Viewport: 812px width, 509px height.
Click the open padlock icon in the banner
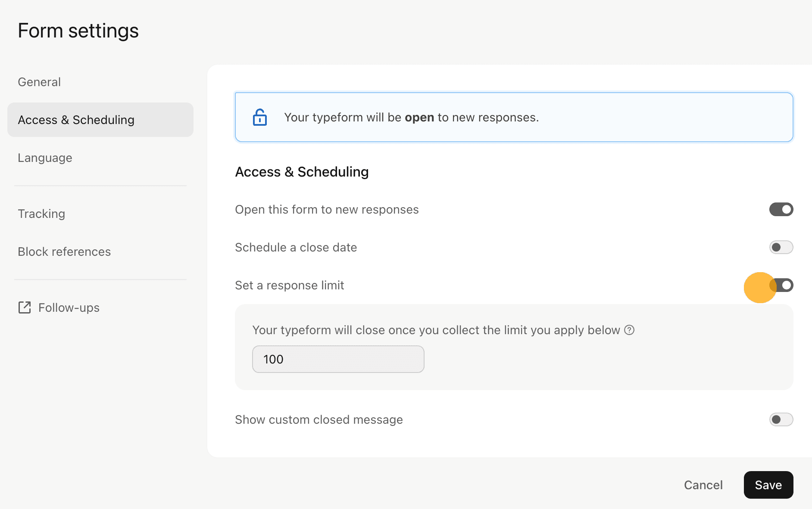(x=260, y=117)
